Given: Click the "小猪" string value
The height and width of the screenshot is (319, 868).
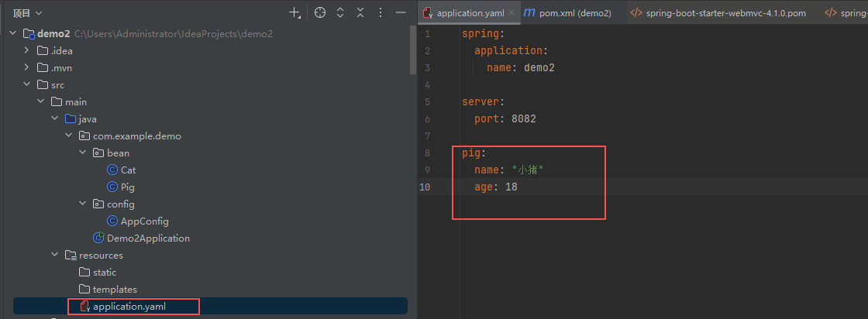Looking at the screenshot, I should (528, 170).
